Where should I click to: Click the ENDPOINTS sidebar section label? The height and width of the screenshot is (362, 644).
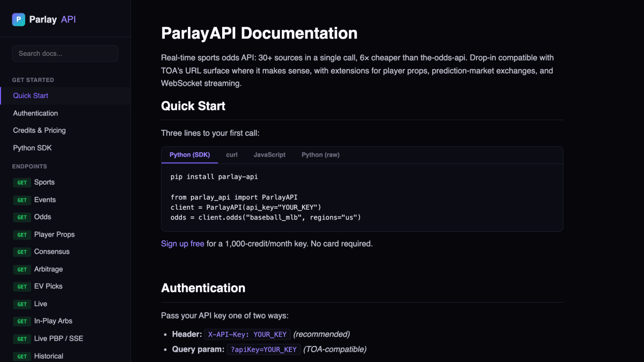click(x=30, y=166)
